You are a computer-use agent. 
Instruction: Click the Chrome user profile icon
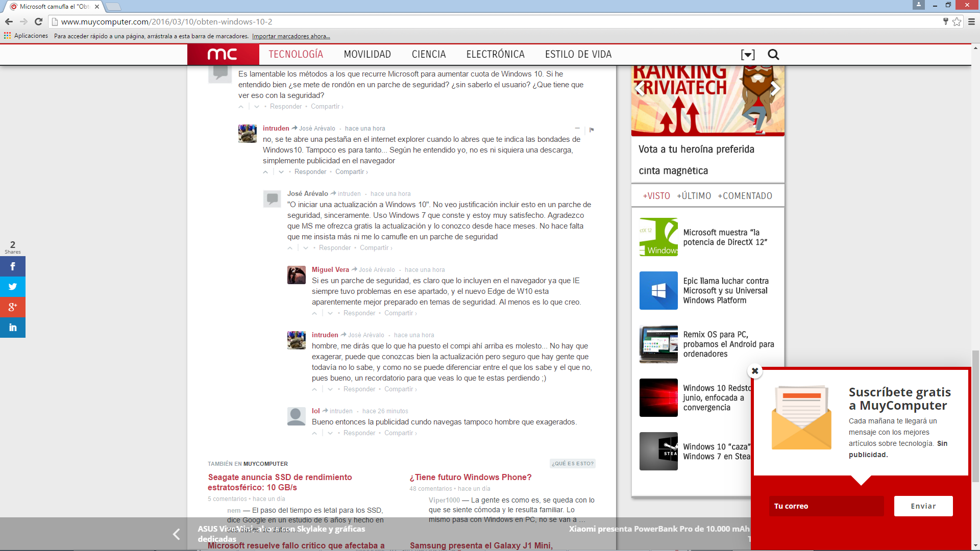[918, 5]
